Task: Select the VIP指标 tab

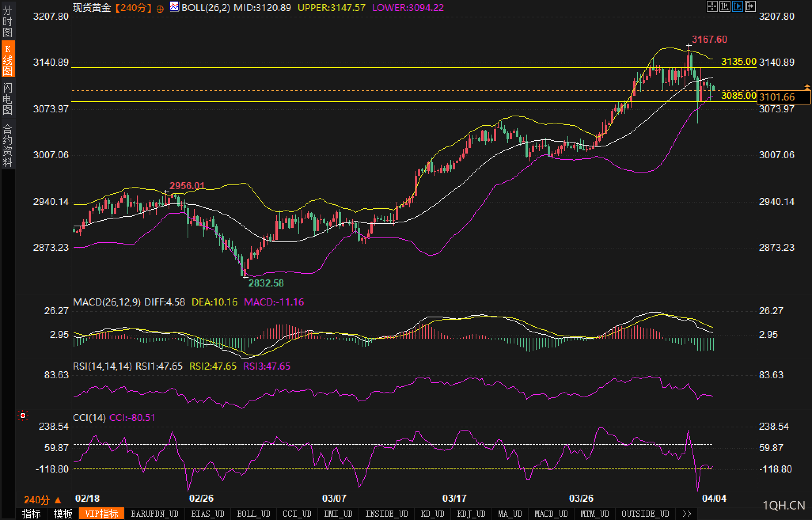Action: tap(102, 514)
